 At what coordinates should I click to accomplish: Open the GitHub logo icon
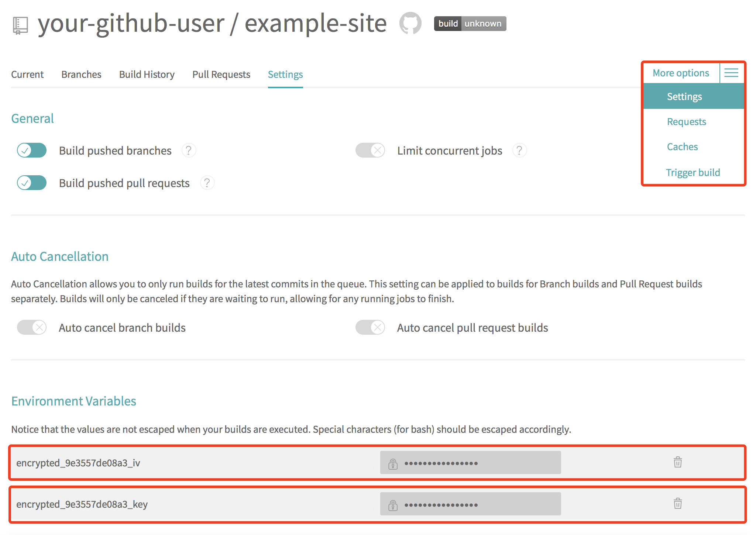click(411, 23)
